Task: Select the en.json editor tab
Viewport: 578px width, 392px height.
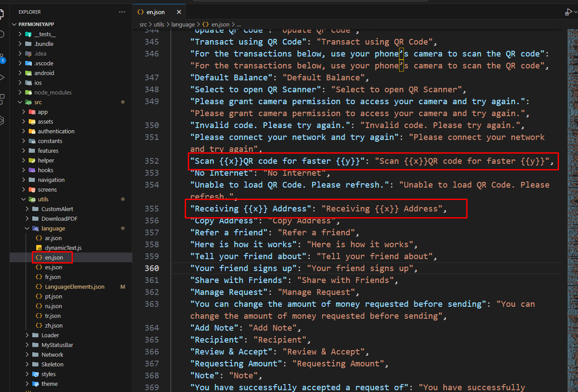Action: pos(156,12)
